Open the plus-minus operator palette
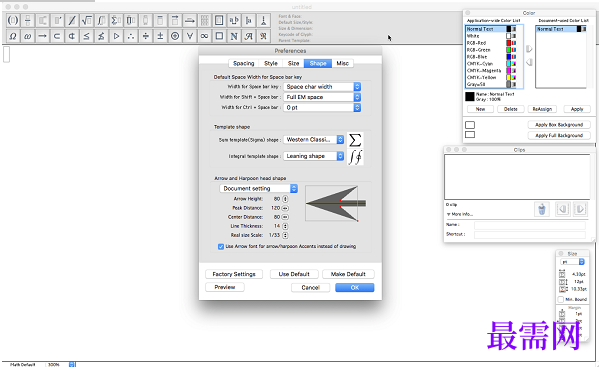The height and width of the screenshot is (367, 599). [x=160, y=36]
